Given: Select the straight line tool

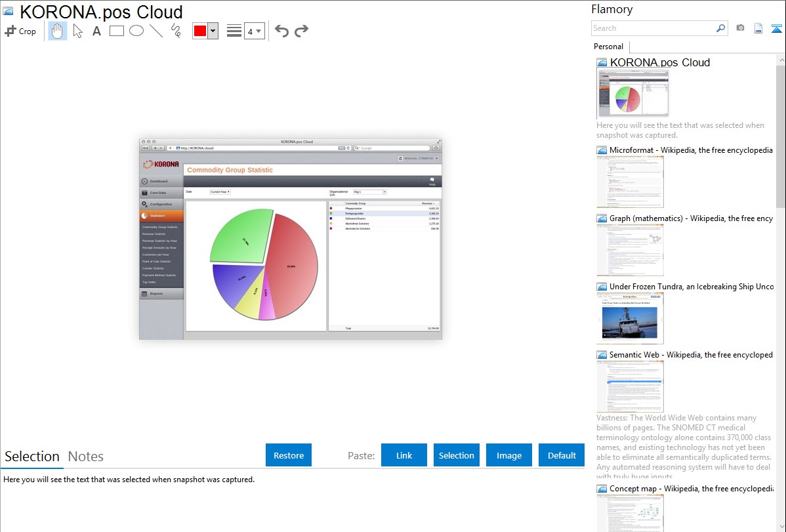Looking at the screenshot, I should point(156,31).
